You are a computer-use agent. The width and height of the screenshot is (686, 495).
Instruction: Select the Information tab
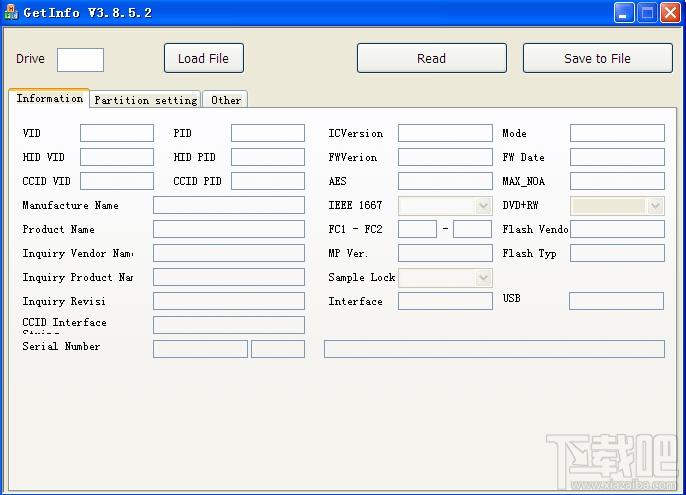[49, 98]
